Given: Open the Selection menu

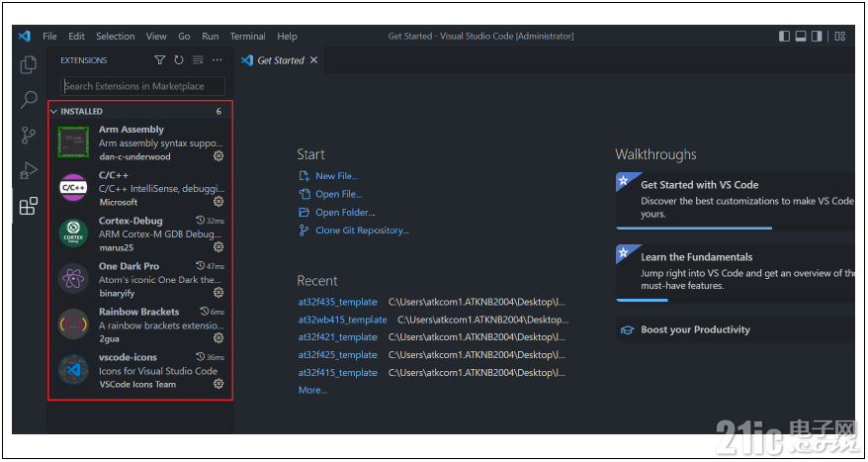Looking at the screenshot, I should [115, 36].
